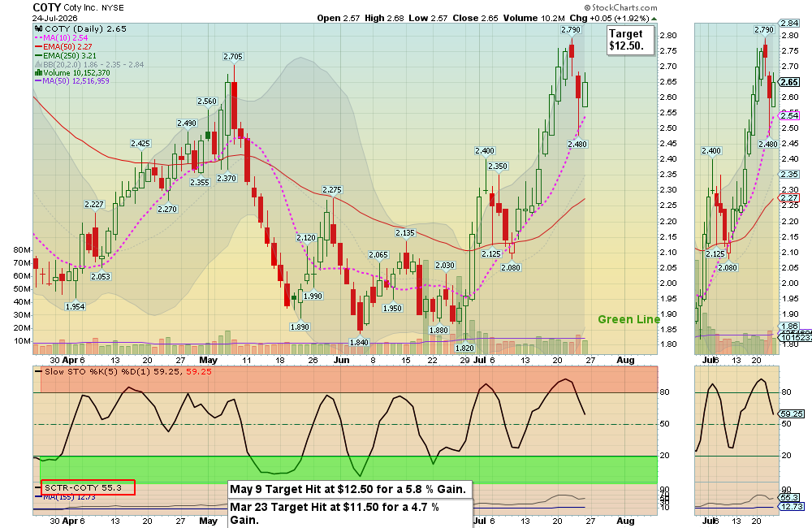Click the Target $12.50 annotation box

[630, 40]
